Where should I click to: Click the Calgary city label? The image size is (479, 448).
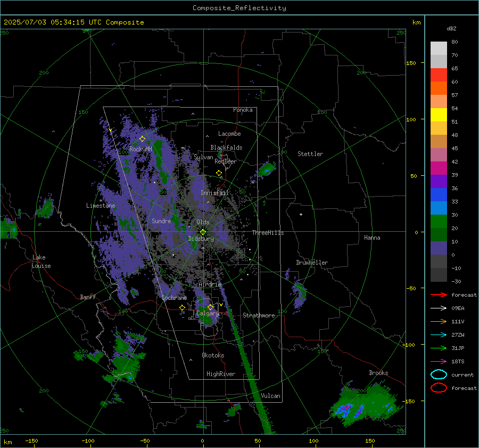click(x=208, y=313)
